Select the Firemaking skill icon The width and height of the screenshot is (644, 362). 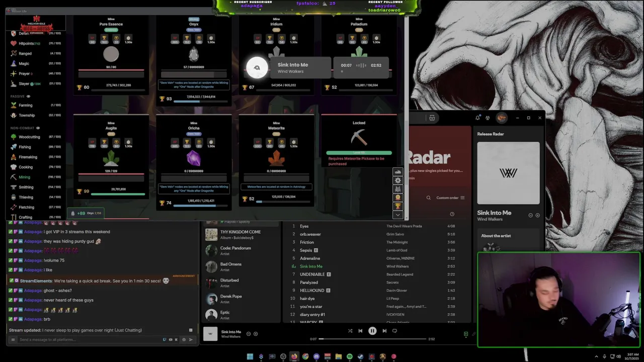(14, 157)
